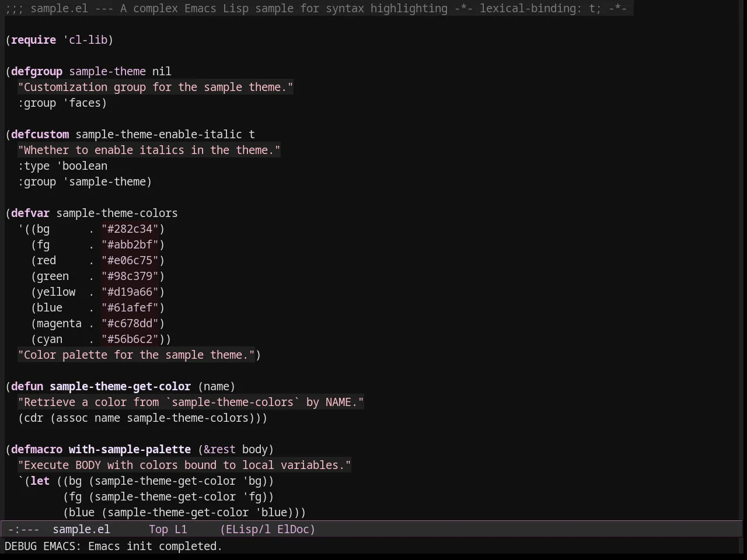The image size is (747, 560).
Task: Click the 'boolean symbol
Action: 82,166
